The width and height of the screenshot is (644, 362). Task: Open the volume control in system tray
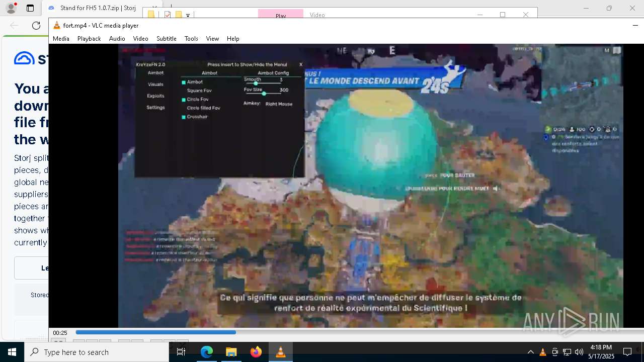coord(579,352)
